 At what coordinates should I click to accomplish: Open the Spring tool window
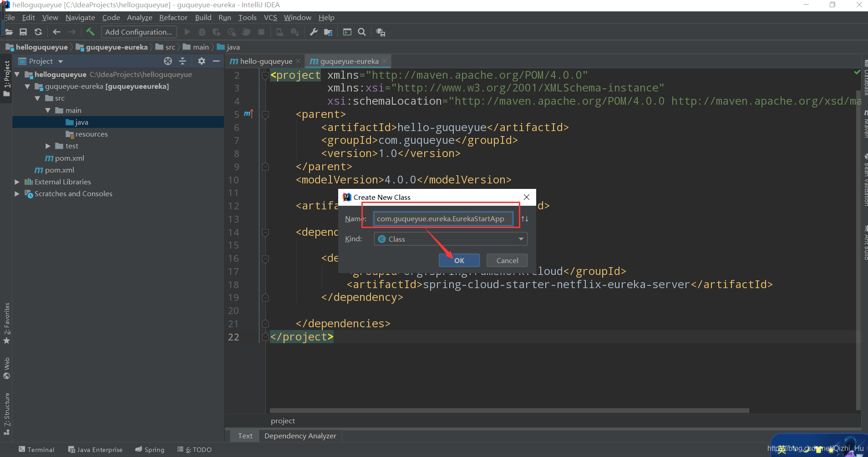[150, 450]
